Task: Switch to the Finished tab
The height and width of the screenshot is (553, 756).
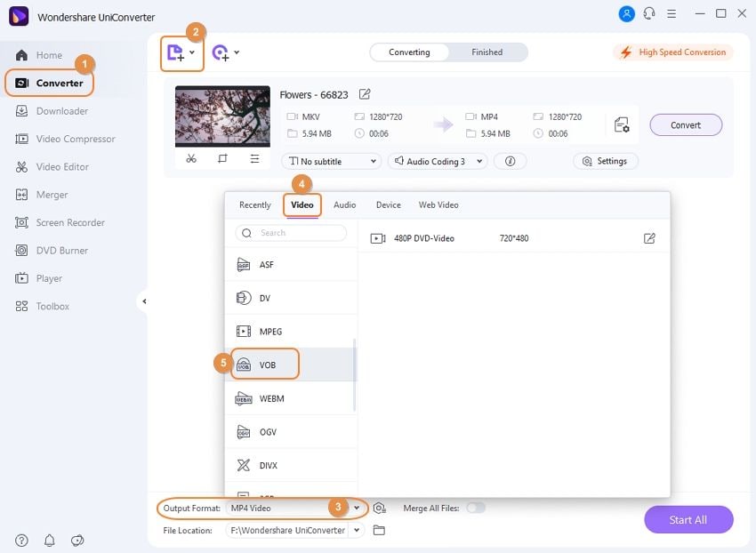Action: click(487, 52)
